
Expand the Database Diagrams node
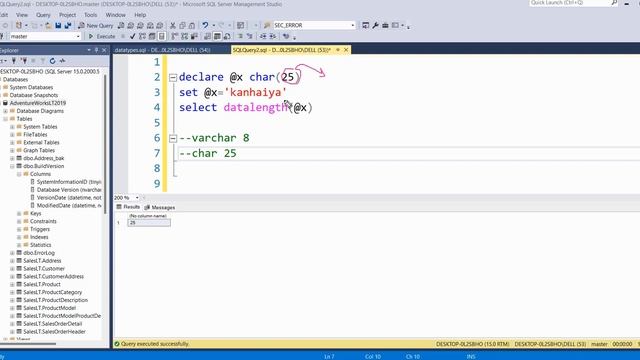[5, 111]
